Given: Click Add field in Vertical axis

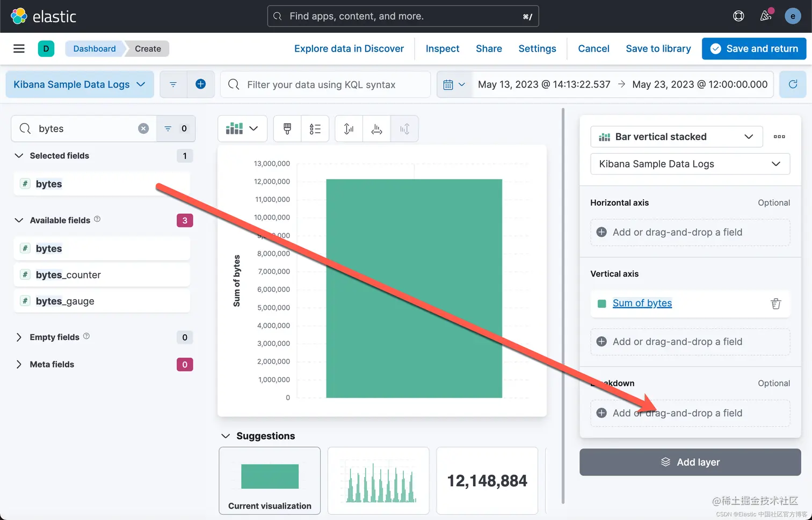Looking at the screenshot, I should [x=690, y=342].
